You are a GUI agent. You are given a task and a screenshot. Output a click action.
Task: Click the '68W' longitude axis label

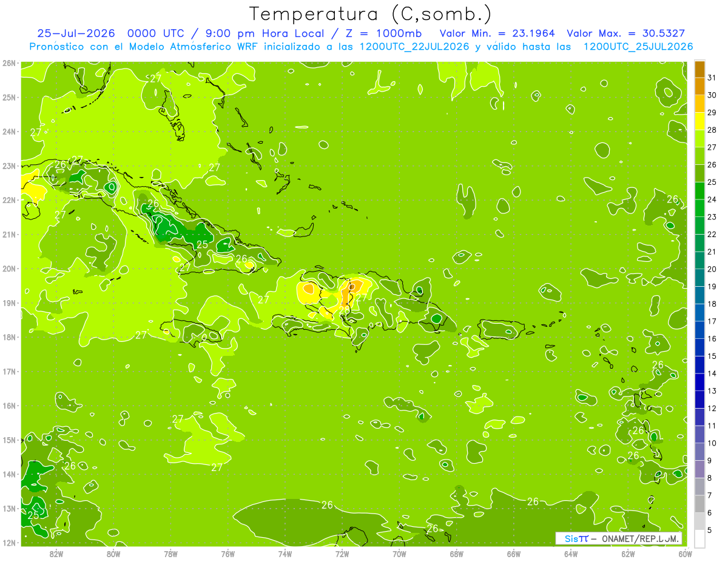point(457,554)
